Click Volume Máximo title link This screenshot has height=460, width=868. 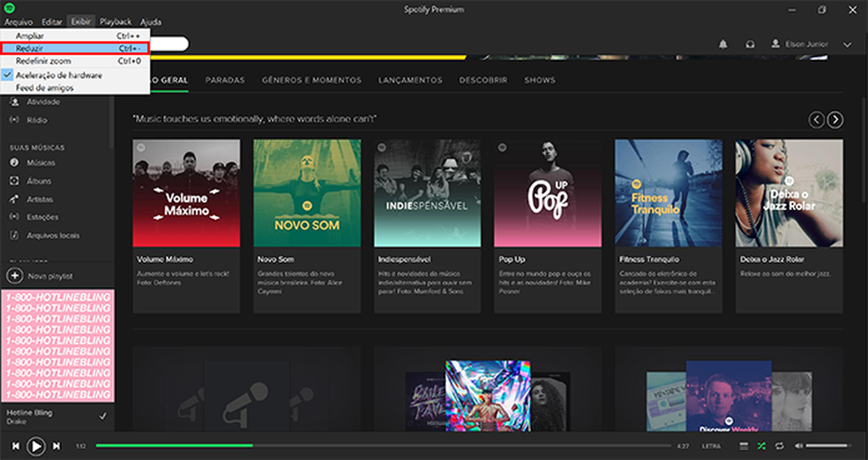[x=165, y=260]
